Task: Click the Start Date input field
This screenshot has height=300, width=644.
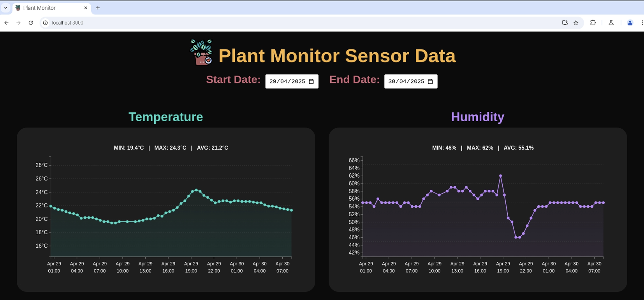Action: (x=287, y=81)
